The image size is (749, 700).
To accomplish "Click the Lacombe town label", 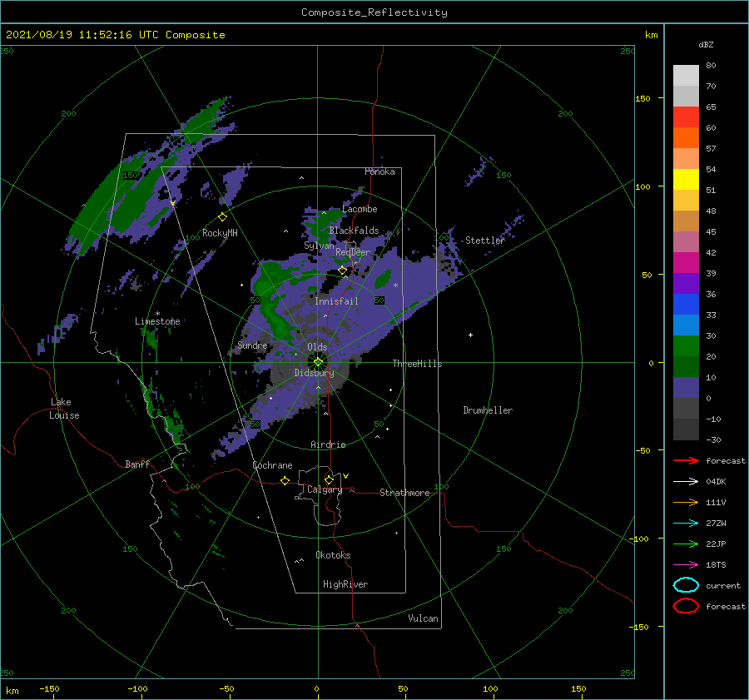I will point(360,209).
